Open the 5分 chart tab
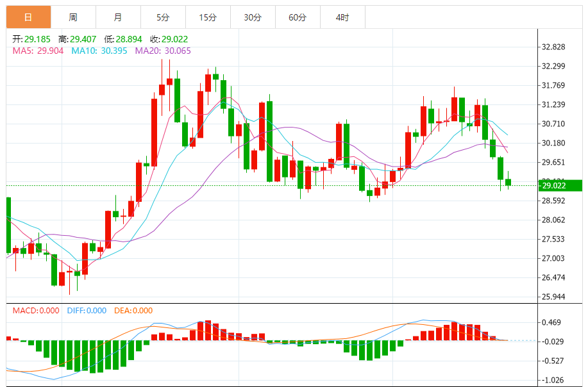This screenshot has width=588, height=387. pyautogui.click(x=163, y=17)
